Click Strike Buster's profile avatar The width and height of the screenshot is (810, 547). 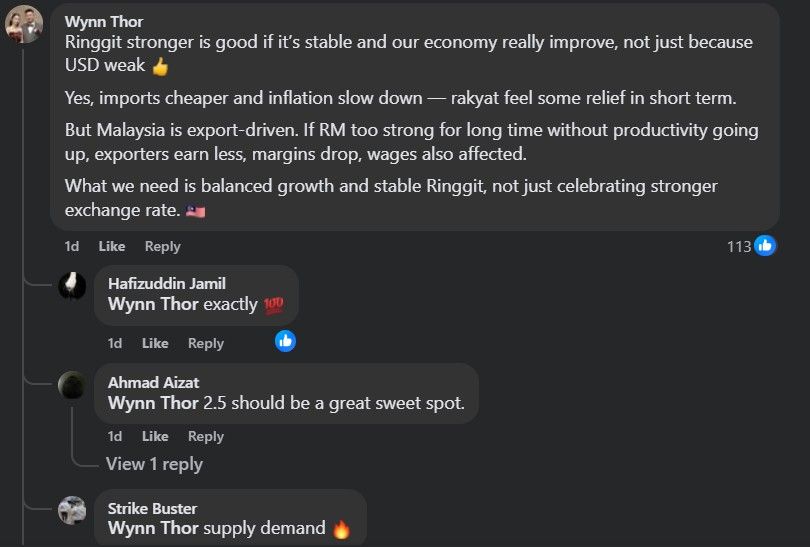71,510
